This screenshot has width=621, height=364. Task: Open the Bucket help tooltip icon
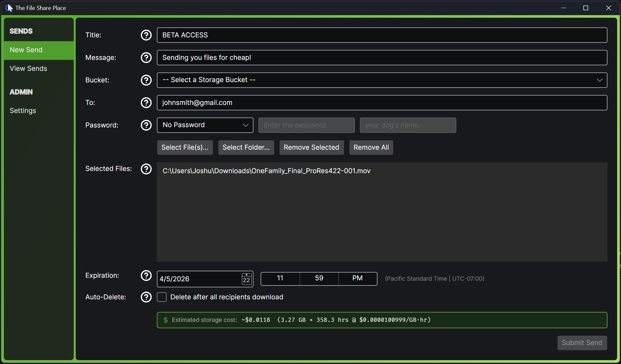[x=146, y=80]
